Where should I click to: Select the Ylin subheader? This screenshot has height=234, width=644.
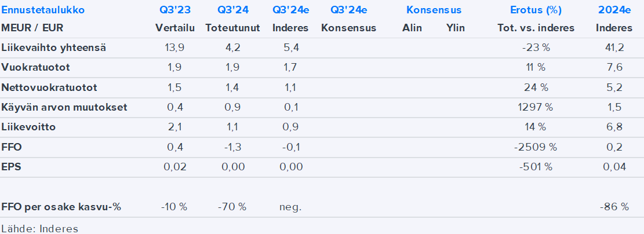pos(455,28)
